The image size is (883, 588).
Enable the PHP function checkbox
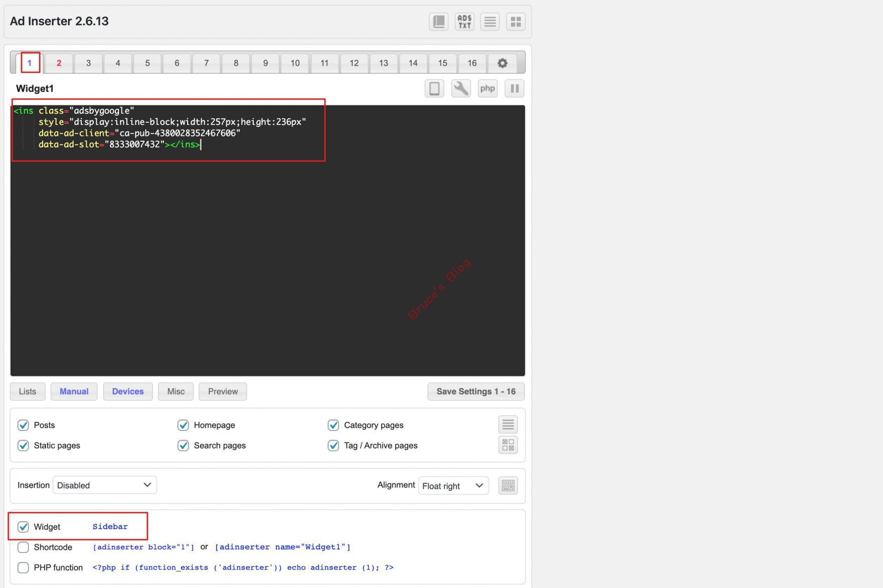click(x=23, y=567)
